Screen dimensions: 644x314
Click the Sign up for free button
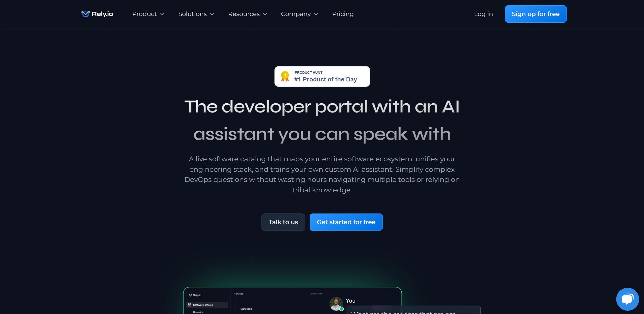click(536, 14)
